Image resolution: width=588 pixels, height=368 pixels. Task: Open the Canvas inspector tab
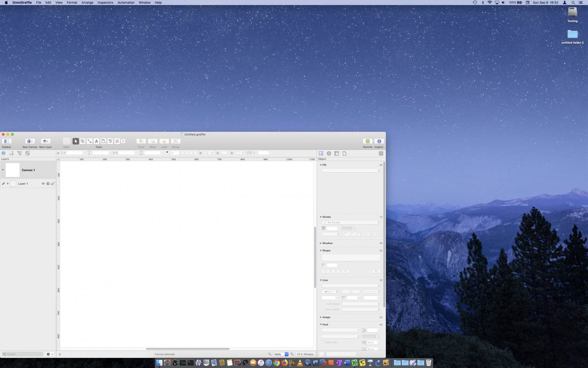pyautogui.click(x=337, y=153)
